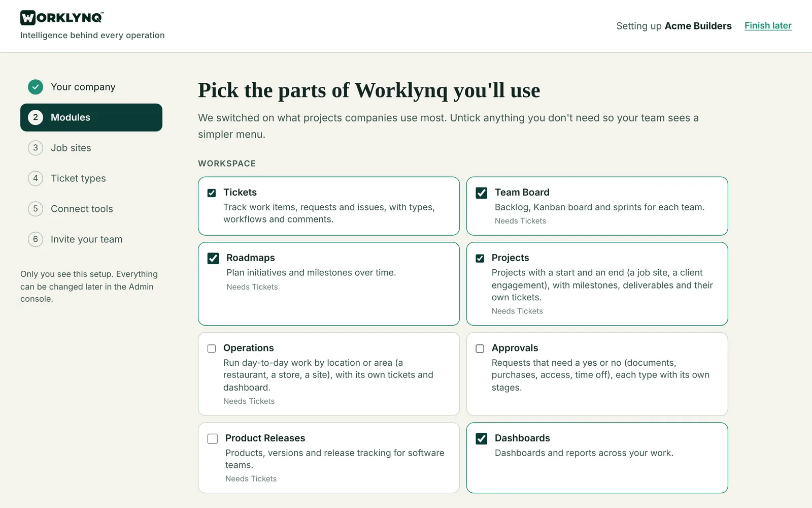Screen dimensions: 812x508
Task: Click Needs Tickets note under Operations
Action: pyautogui.click(x=249, y=401)
